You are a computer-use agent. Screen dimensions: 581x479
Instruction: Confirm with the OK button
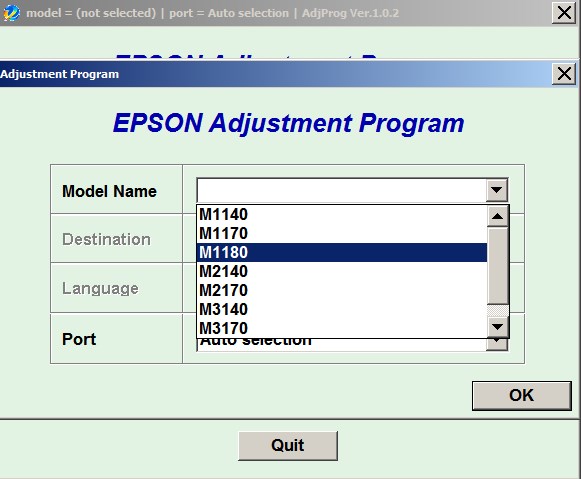521,395
